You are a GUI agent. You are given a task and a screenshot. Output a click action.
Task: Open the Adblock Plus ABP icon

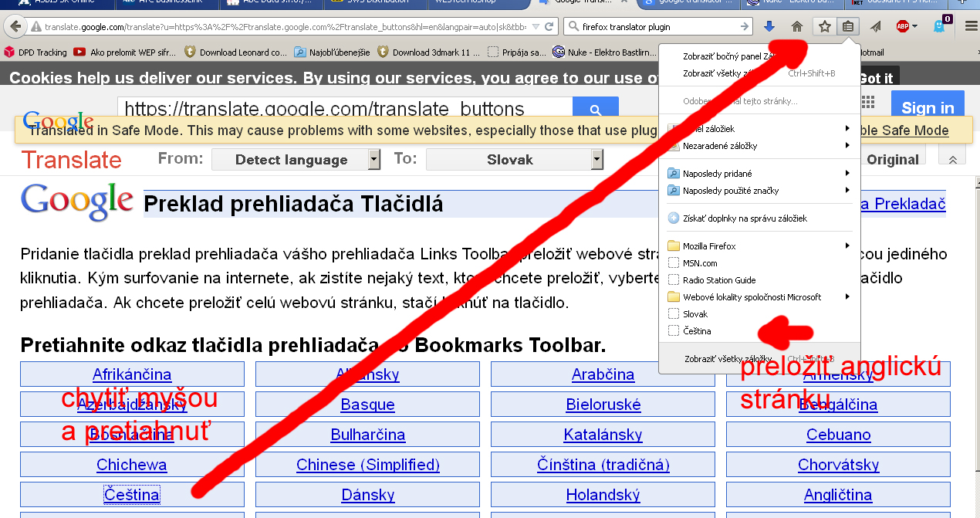[902, 26]
